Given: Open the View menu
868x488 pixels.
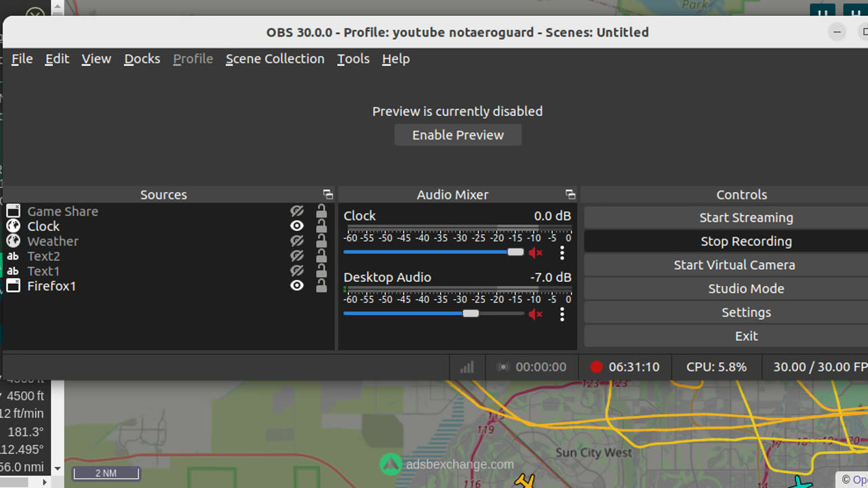Looking at the screenshot, I should [96, 59].
